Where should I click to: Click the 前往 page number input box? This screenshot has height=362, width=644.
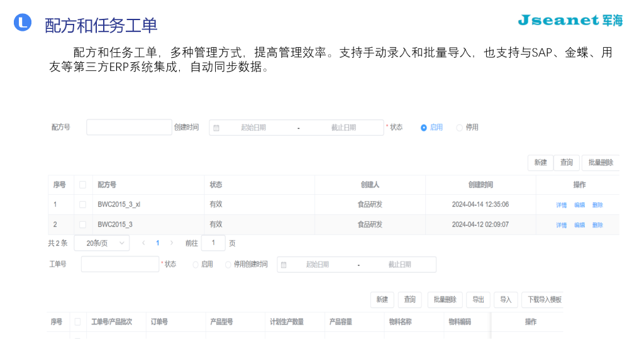coord(213,243)
